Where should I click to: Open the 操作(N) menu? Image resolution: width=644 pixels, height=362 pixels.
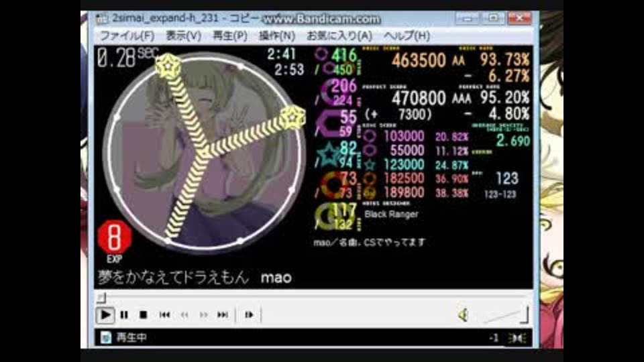pyautogui.click(x=277, y=36)
